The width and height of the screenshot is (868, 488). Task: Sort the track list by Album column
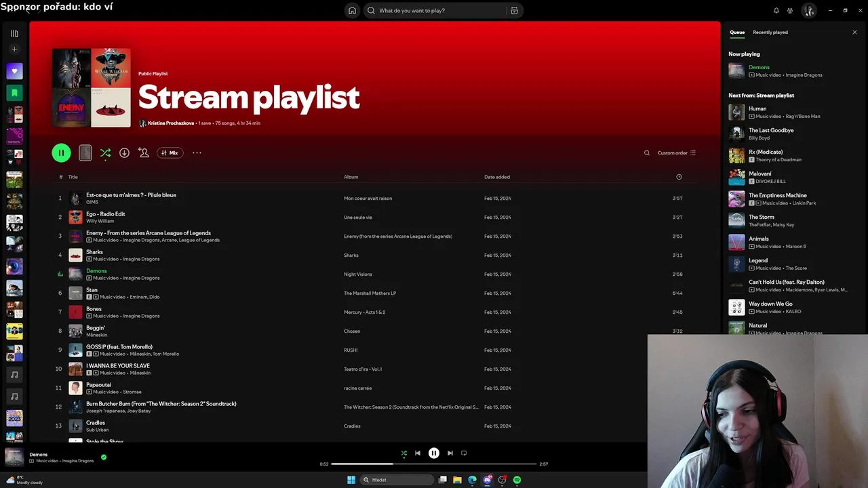(x=351, y=177)
